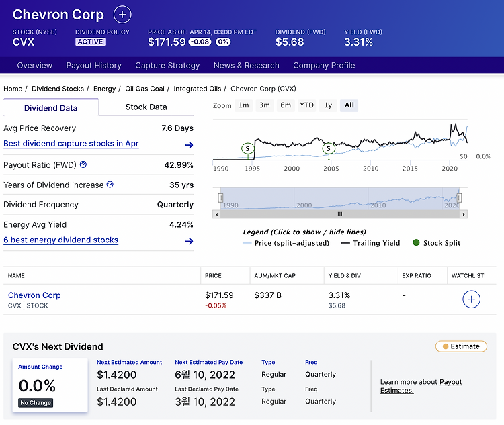Go to Integrated Oils breadcrumb

(x=198, y=89)
